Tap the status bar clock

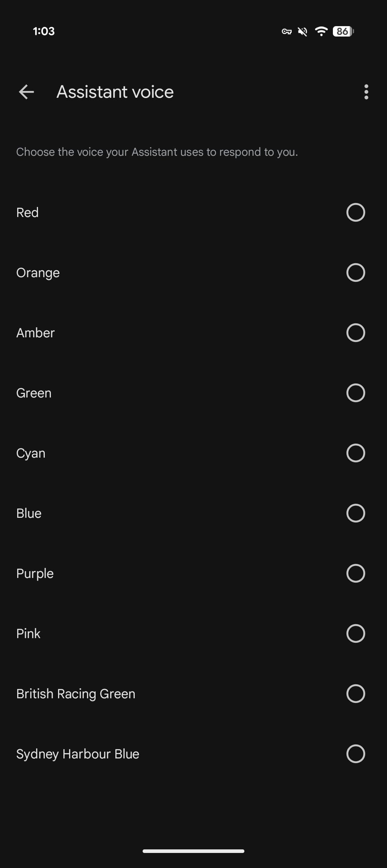pos(44,32)
